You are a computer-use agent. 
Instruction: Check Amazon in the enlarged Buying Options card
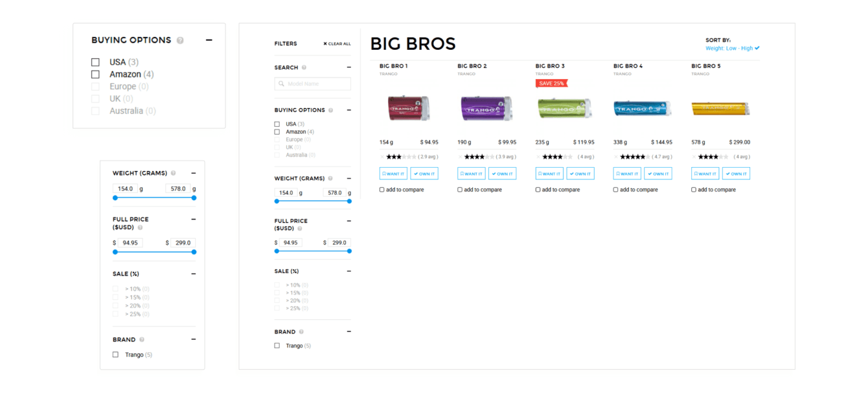tap(95, 74)
